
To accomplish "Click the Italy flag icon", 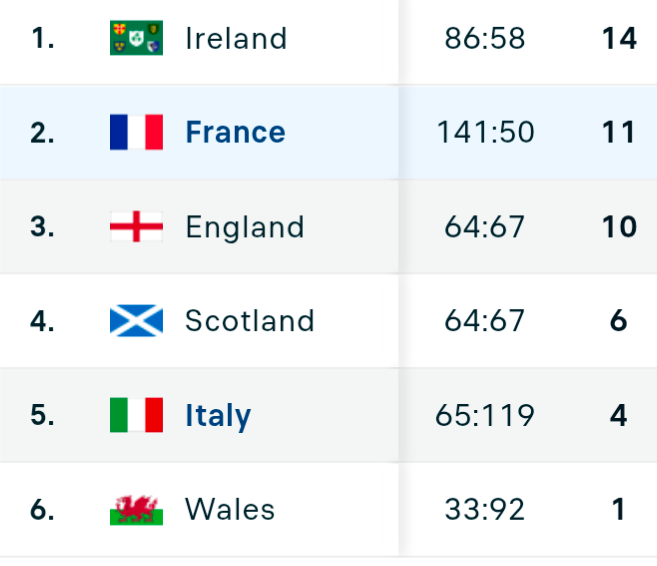I will point(136,415).
